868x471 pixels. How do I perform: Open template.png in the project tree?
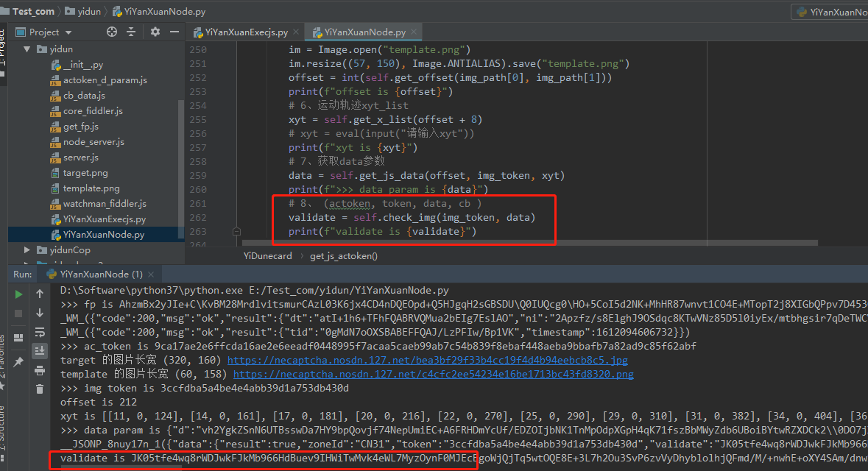[x=85, y=188]
